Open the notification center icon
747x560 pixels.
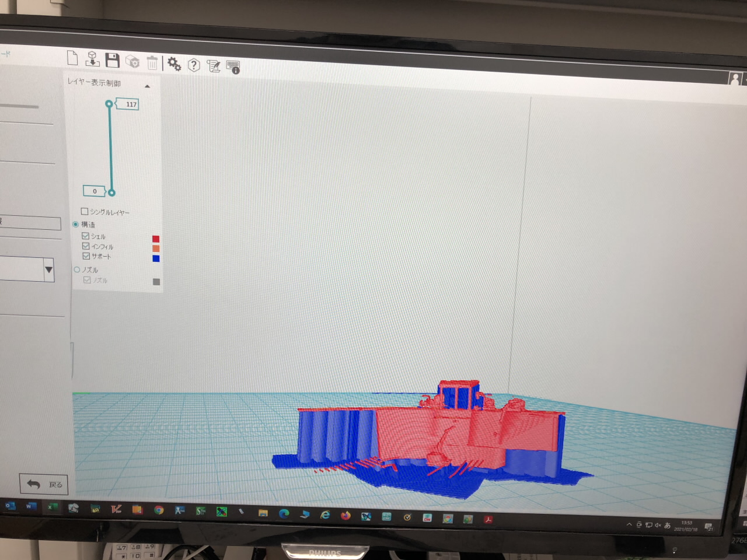[x=709, y=527]
